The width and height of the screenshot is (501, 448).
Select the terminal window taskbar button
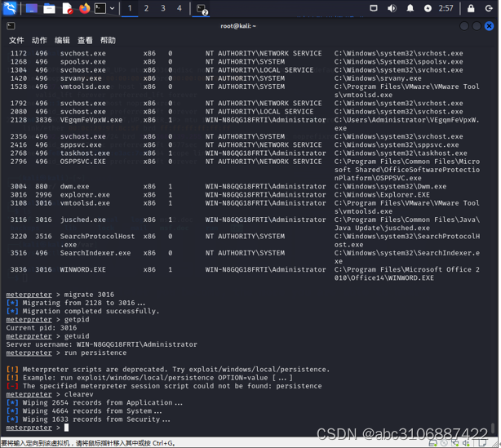[202, 9]
